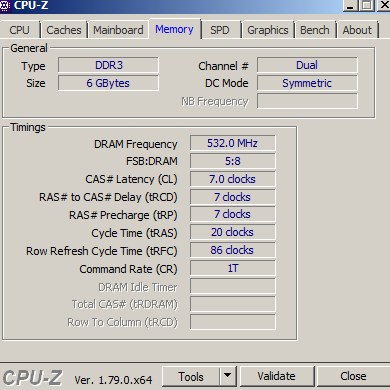Click the Close button at bottom
Viewport: 390px width, 390px height.
coord(353,376)
